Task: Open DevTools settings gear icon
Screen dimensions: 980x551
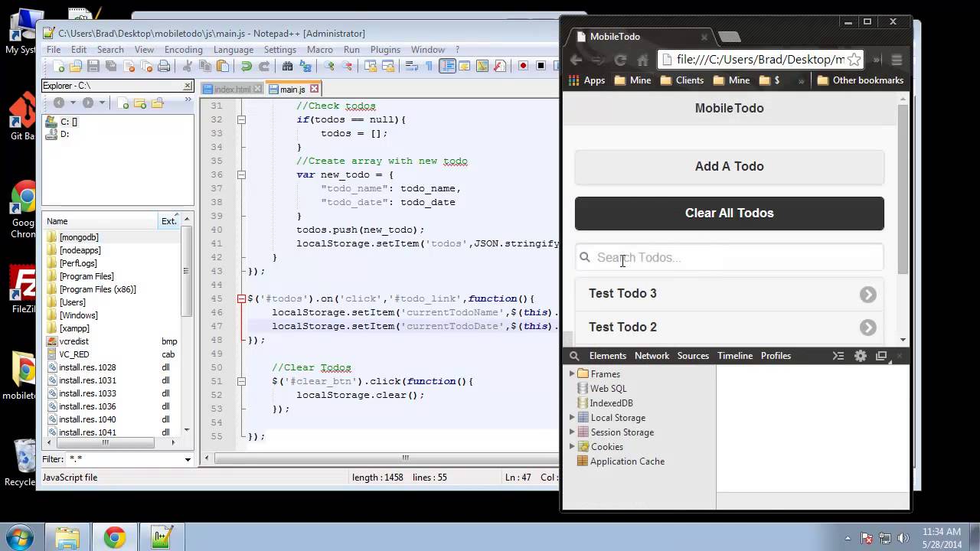Action: coord(861,356)
